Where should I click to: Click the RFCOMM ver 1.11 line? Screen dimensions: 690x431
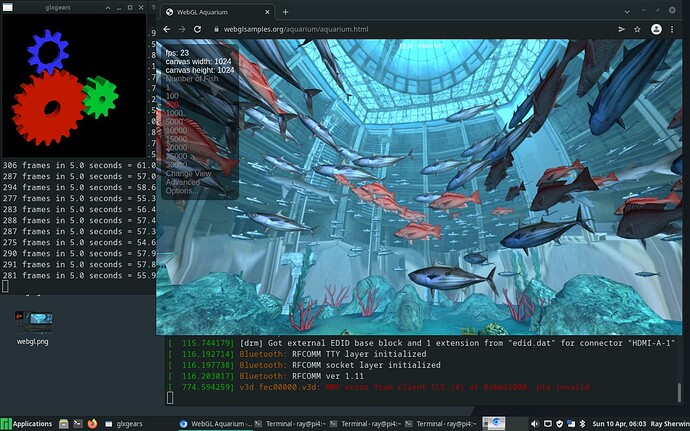266,376
